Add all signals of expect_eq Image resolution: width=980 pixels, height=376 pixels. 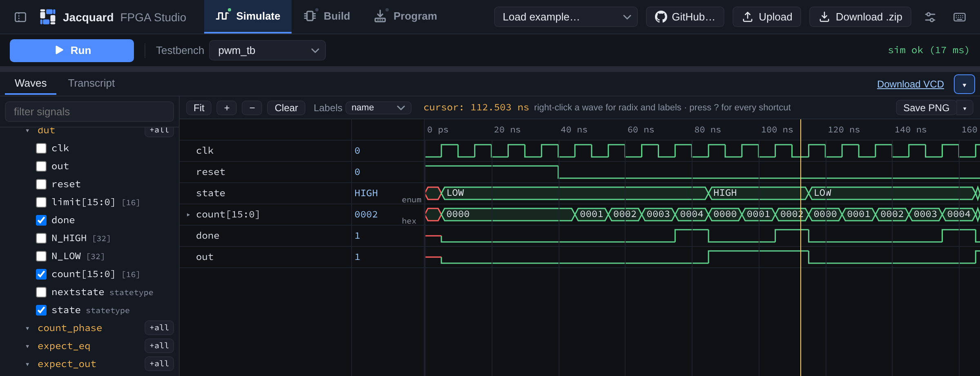[x=159, y=346]
